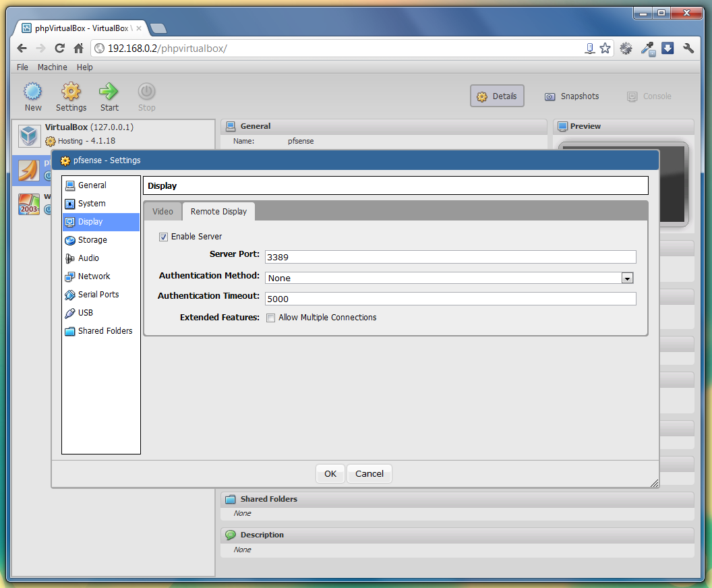Switch to the Video tab
The image size is (712, 588).
[162, 212]
